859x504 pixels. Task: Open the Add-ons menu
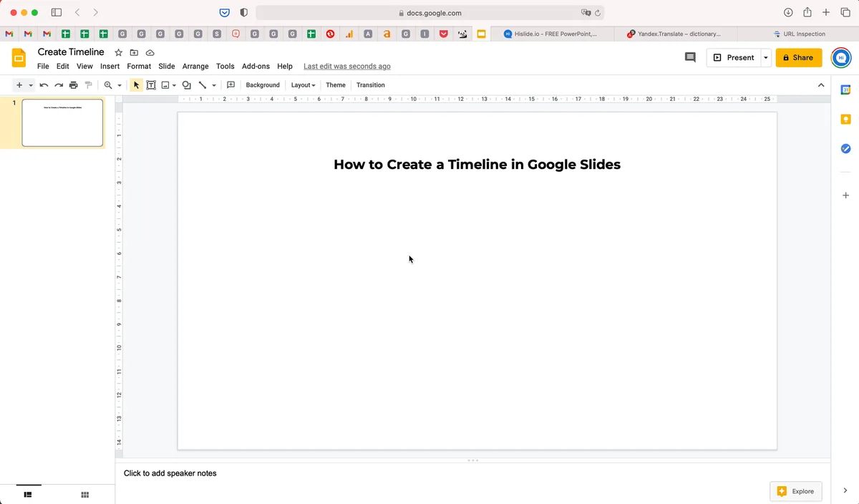[256, 66]
